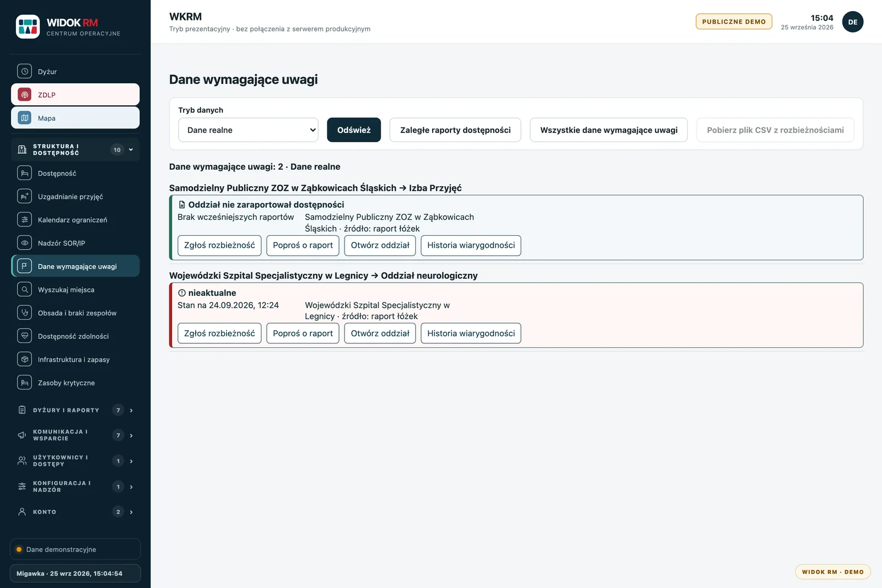882x588 pixels.
Task: Click Poproś o raport for Legnica neurologiczny
Action: pos(303,333)
